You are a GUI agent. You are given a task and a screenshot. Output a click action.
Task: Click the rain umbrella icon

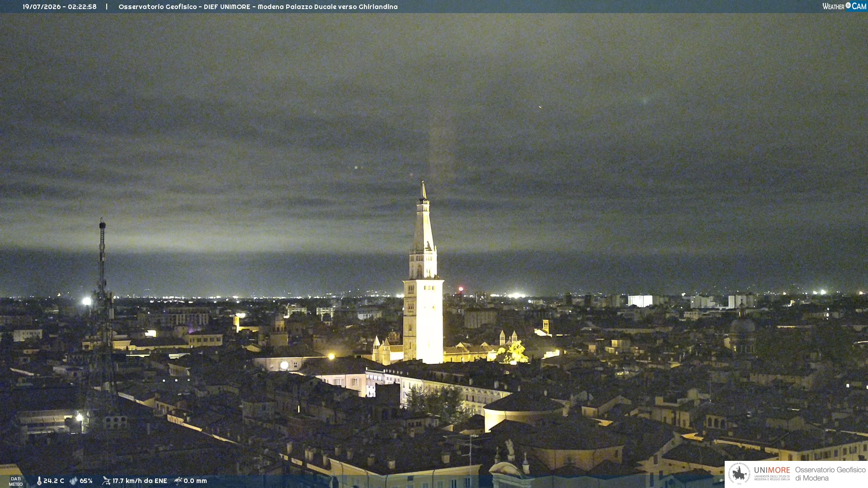[178, 481]
